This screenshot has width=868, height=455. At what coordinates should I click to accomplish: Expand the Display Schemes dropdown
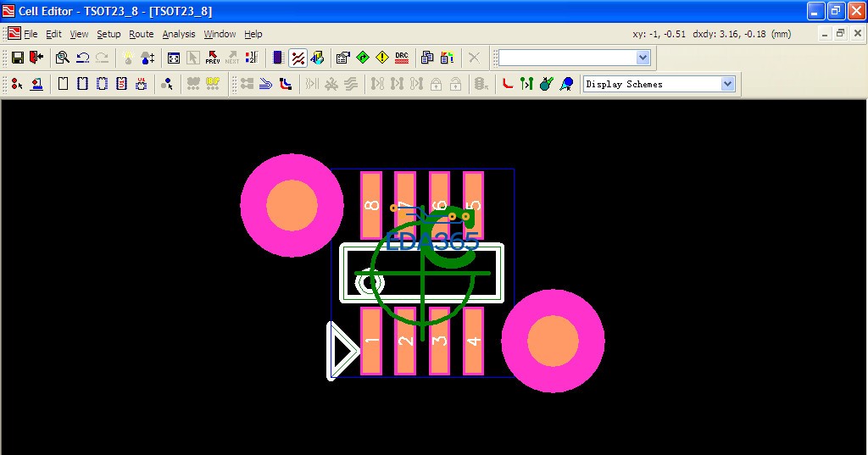[727, 84]
